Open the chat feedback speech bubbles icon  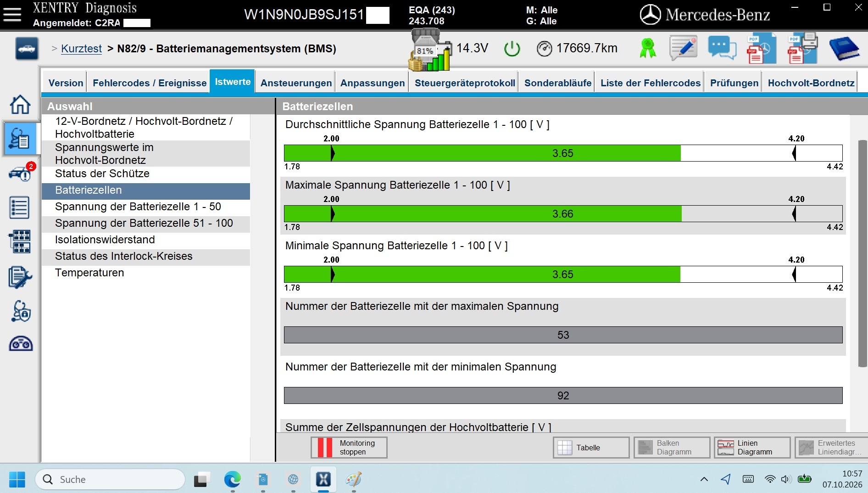point(722,48)
